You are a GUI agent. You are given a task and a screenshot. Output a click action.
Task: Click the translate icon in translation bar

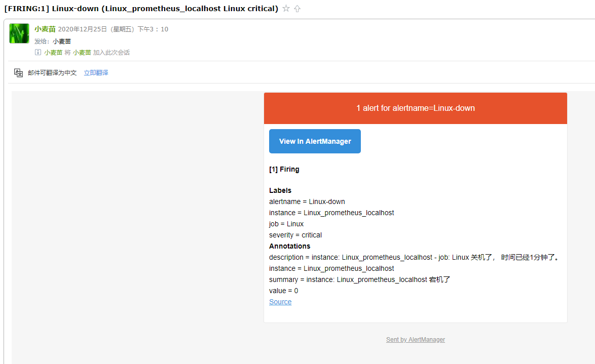pos(19,73)
